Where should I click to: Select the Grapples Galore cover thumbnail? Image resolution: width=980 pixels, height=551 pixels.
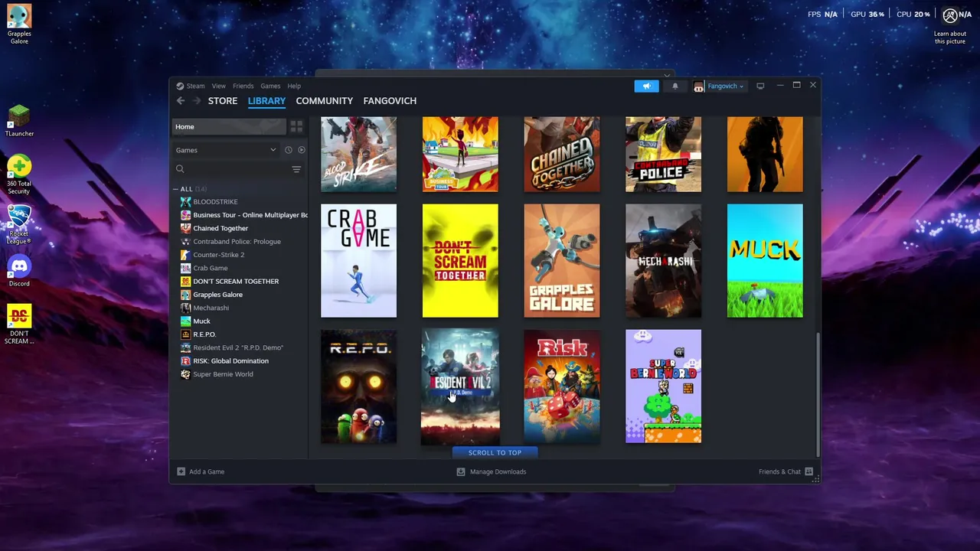point(562,260)
